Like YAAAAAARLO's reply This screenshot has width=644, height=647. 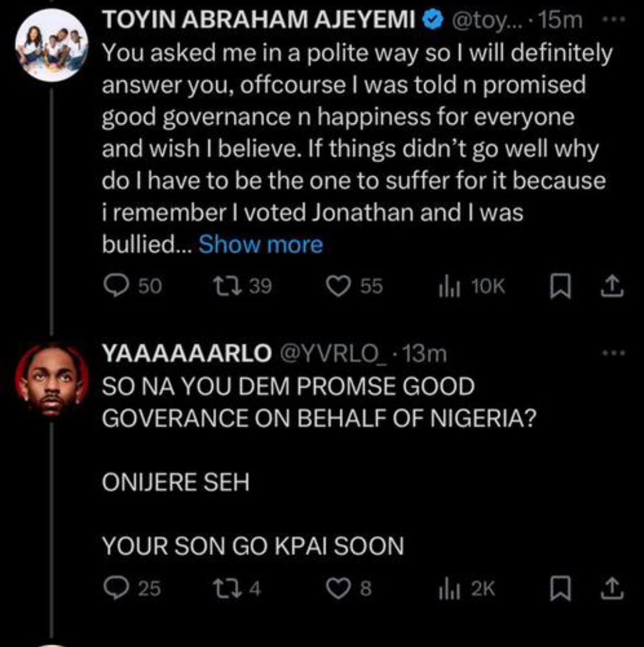[336, 588]
